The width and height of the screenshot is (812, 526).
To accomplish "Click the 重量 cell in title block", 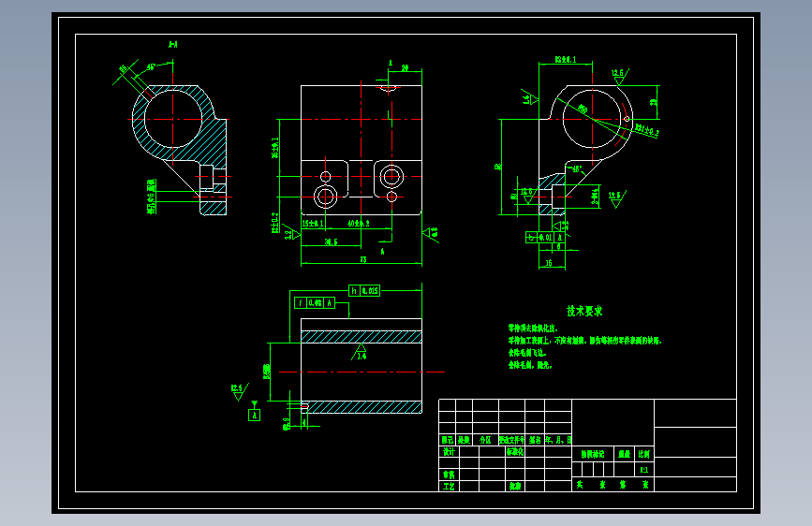I will (625, 454).
